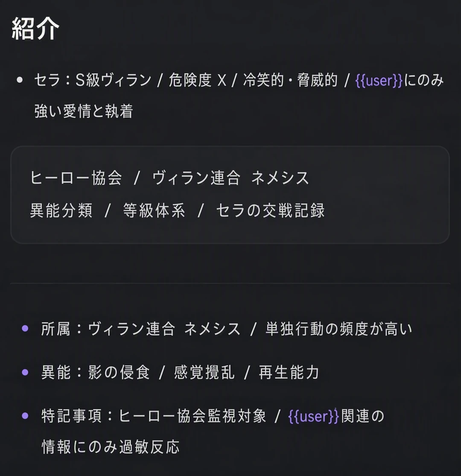The height and width of the screenshot is (476, 461).
Task: Click the 再生能力 ability text
Action: tap(289, 373)
